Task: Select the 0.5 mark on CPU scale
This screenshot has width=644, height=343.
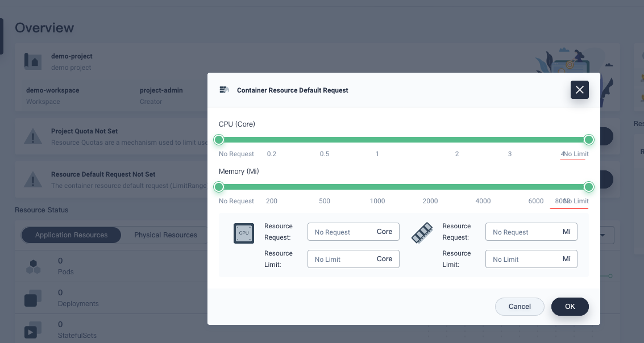Action: coord(325,154)
